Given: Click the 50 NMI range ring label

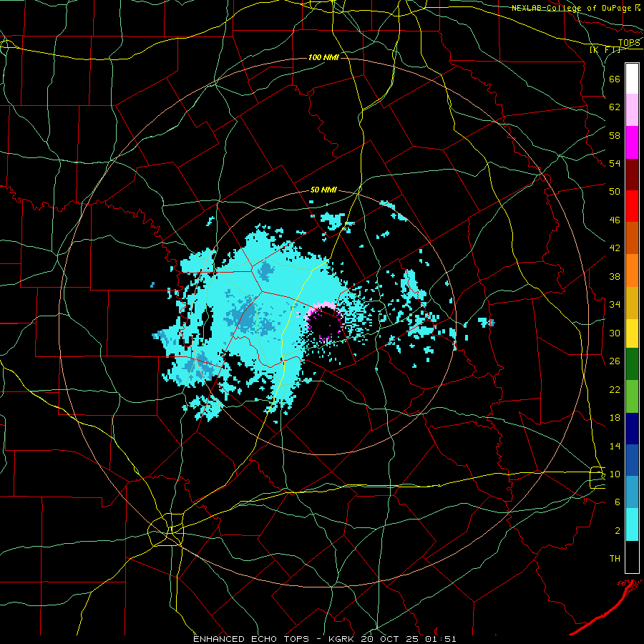Looking at the screenshot, I should [x=323, y=190].
